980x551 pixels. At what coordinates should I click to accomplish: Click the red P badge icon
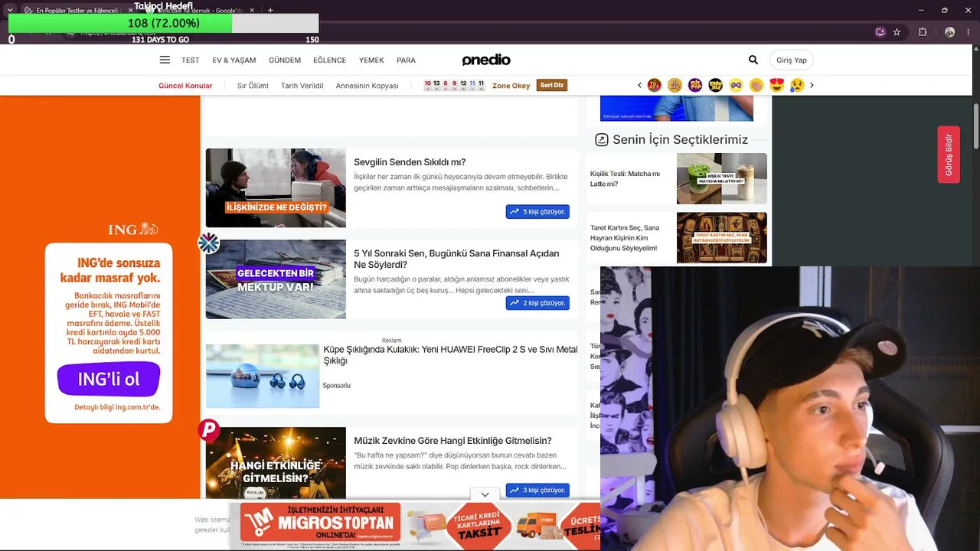[208, 430]
